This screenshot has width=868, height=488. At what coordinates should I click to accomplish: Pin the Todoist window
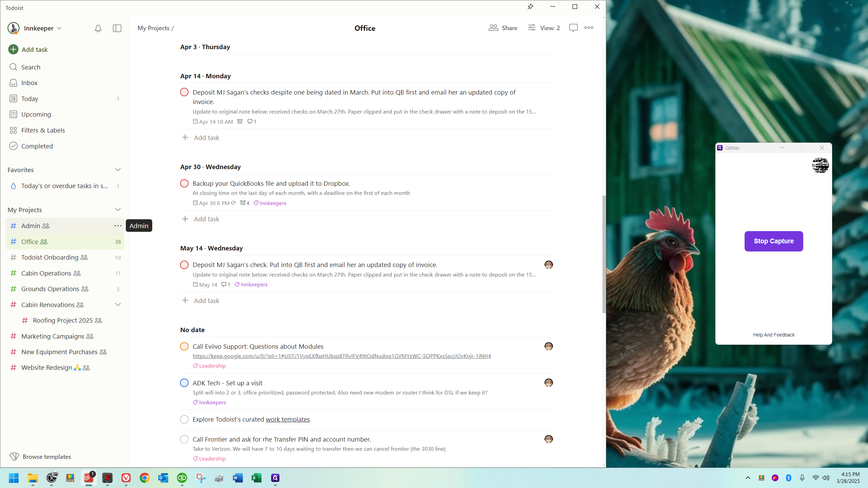click(x=530, y=7)
